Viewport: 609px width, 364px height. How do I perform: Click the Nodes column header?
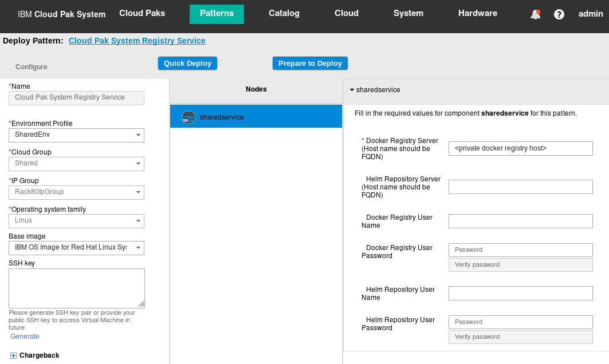tap(256, 89)
